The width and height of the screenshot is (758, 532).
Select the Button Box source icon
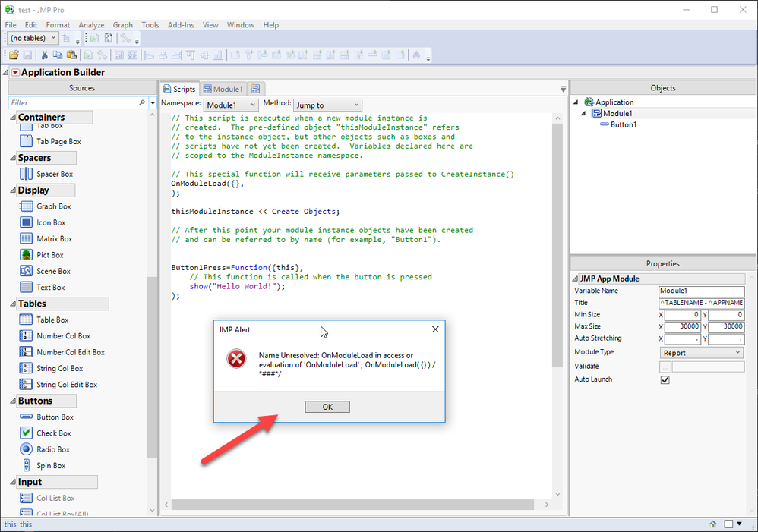[x=26, y=417]
